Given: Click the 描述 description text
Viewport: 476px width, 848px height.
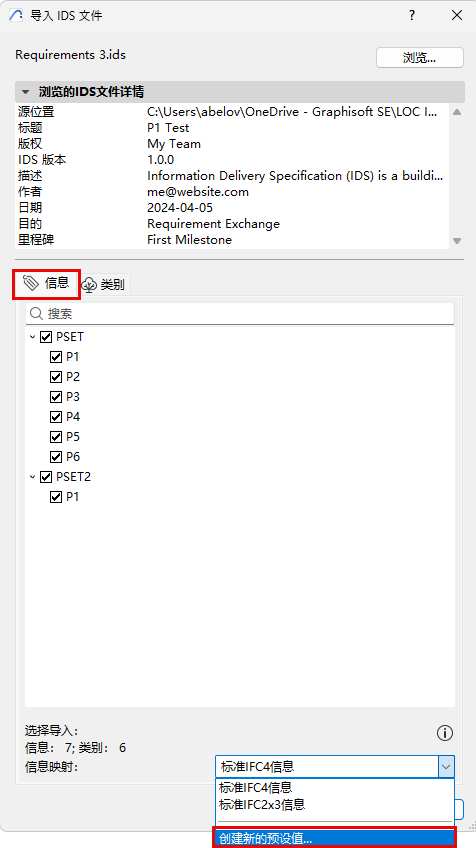Looking at the screenshot, I should pos(295,176).
